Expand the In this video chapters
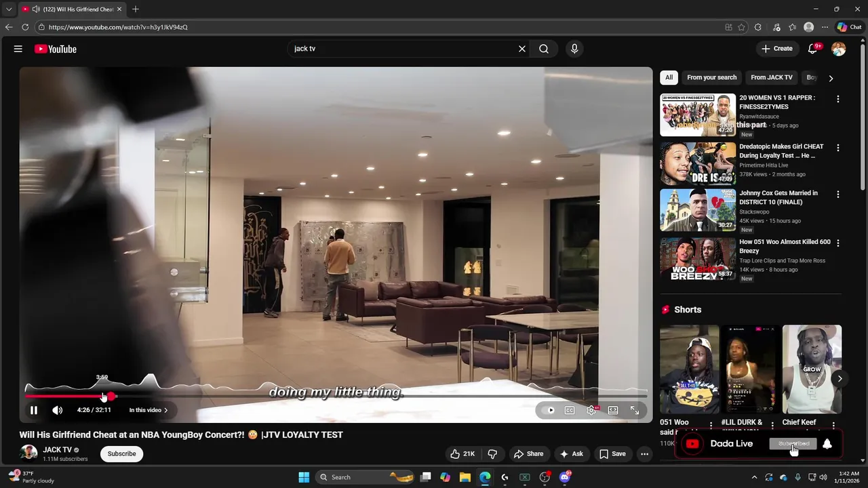This screenshot has width=868, height=488. point(149,410)
